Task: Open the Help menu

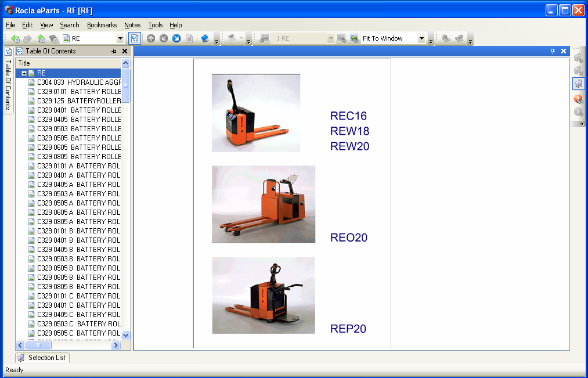Action: click(175, 25)
